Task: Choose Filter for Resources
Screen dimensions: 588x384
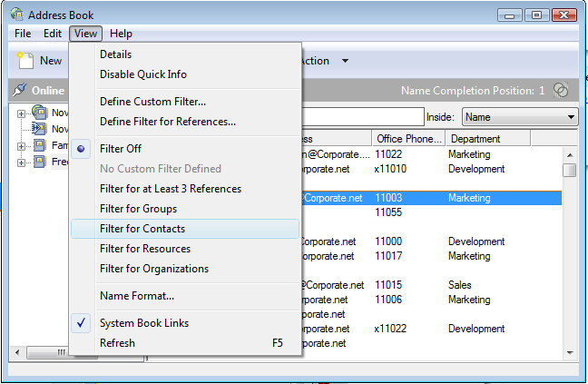Action: (185, 249)
